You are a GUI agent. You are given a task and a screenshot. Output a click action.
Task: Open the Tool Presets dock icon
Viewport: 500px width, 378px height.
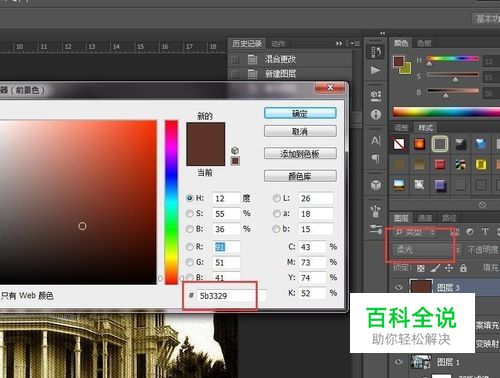click(376, 230)
